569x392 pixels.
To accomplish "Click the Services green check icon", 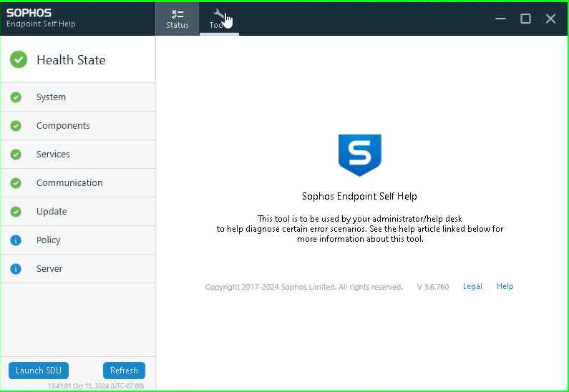I will click(16, 155).
